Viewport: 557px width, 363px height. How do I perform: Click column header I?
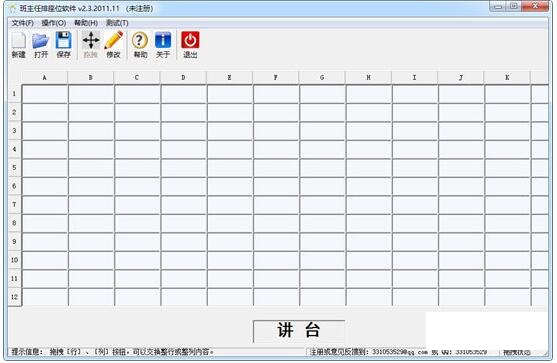[415, 77]
